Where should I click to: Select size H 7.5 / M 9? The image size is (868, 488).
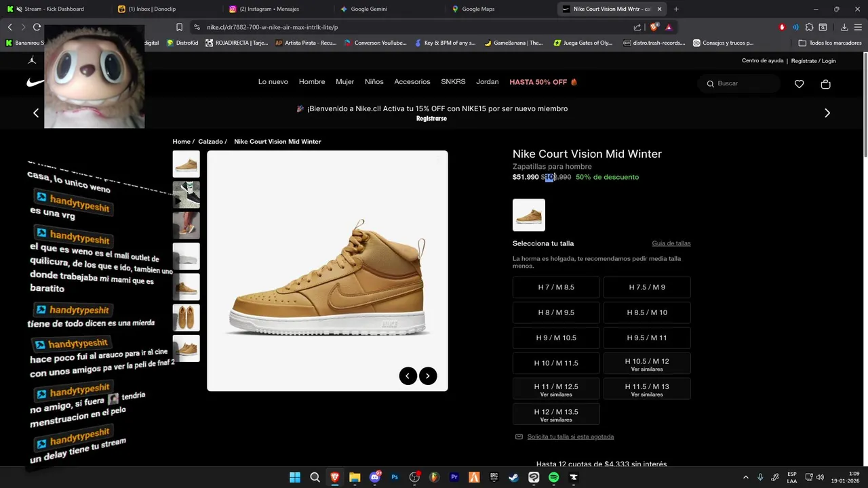(x=647, y=287)
